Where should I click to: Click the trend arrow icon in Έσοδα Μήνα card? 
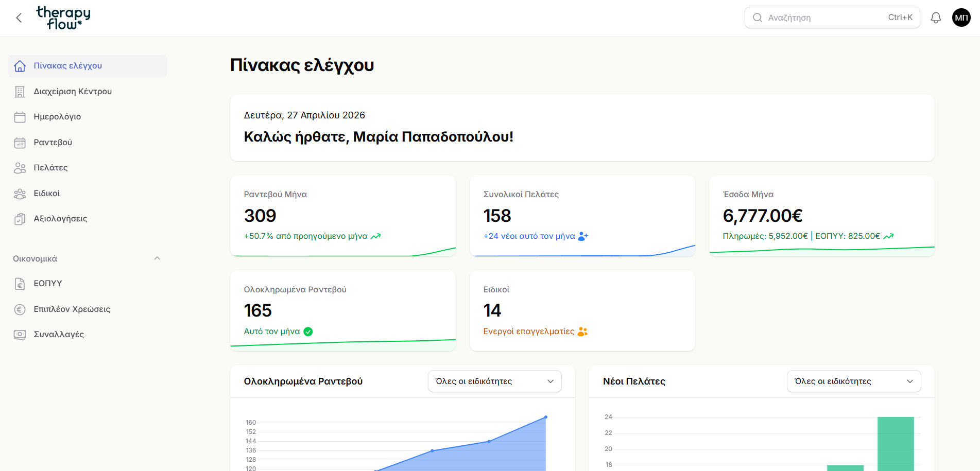point(888,236)
